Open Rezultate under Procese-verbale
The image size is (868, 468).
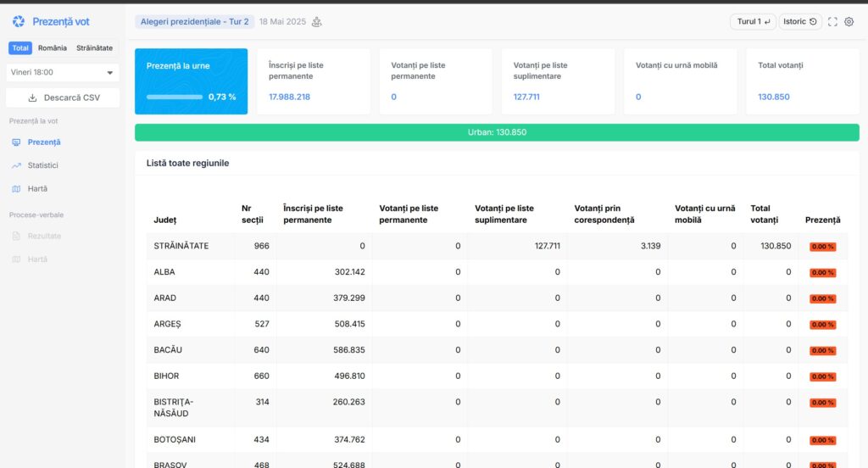[44, 236]
